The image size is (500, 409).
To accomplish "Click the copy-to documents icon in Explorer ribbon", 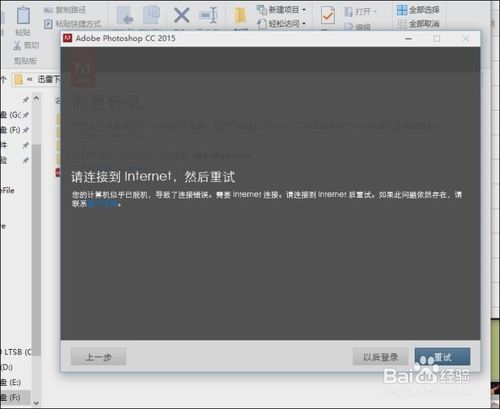I will click(x=152, y=15).
